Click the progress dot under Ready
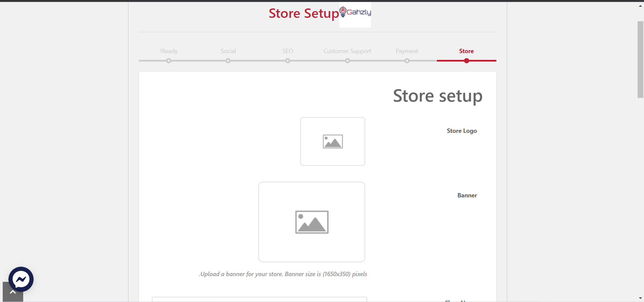Image resolution: width=644 pixels, height=302 pixels. [169, 61]
